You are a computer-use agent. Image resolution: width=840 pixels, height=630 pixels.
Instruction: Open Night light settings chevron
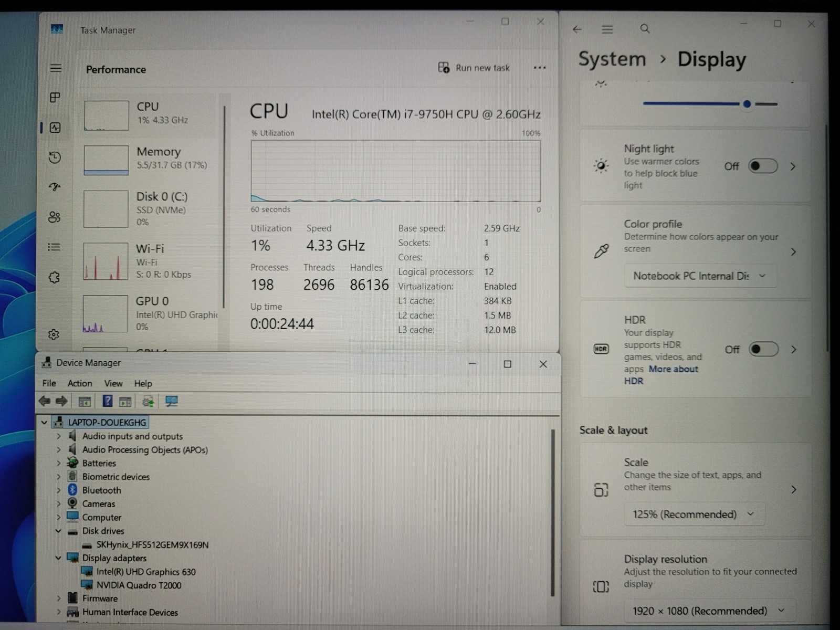(793, 166)
